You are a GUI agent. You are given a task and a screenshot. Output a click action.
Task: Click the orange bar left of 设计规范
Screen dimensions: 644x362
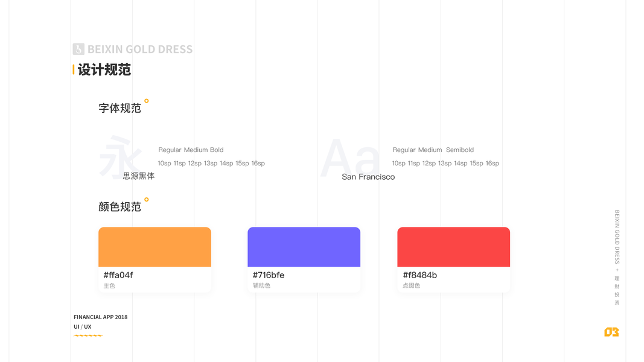point(74,69)
